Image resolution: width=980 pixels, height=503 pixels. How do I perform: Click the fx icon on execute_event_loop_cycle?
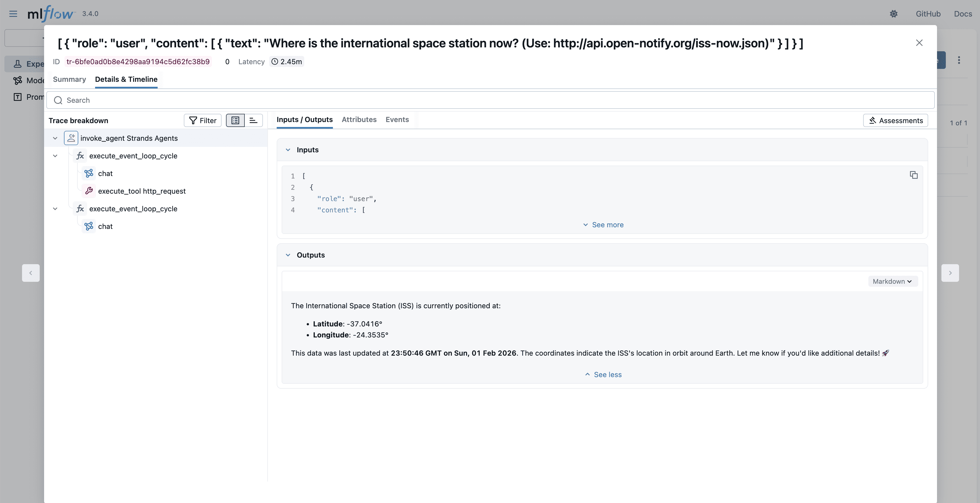pyautogui.click(x=80, y=156)
